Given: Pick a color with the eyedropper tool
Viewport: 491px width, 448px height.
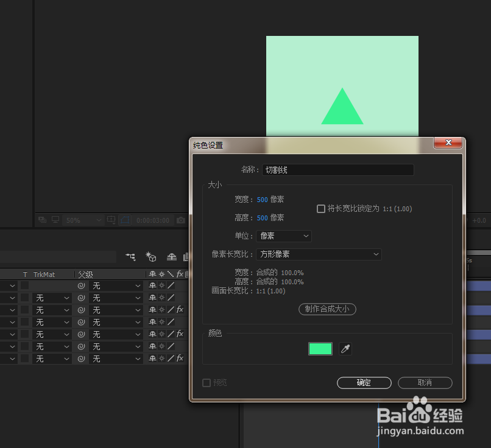Looking at the screenshot, I should (x=345, y=349).
